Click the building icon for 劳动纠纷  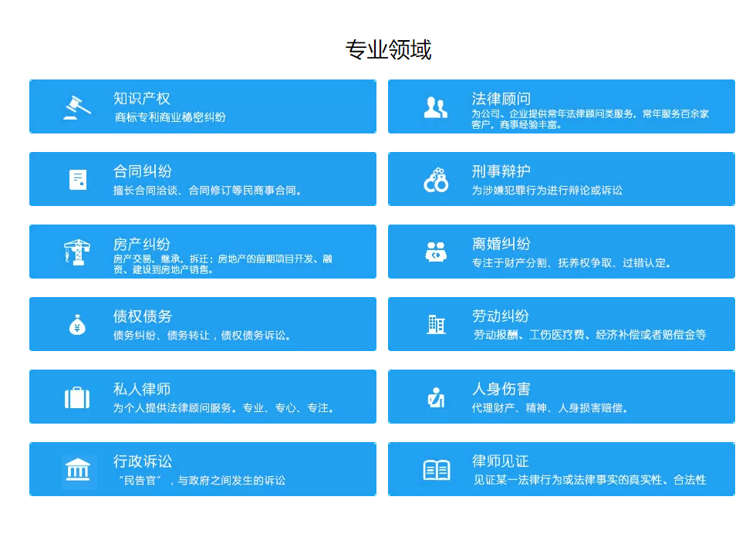coord(437,324)
